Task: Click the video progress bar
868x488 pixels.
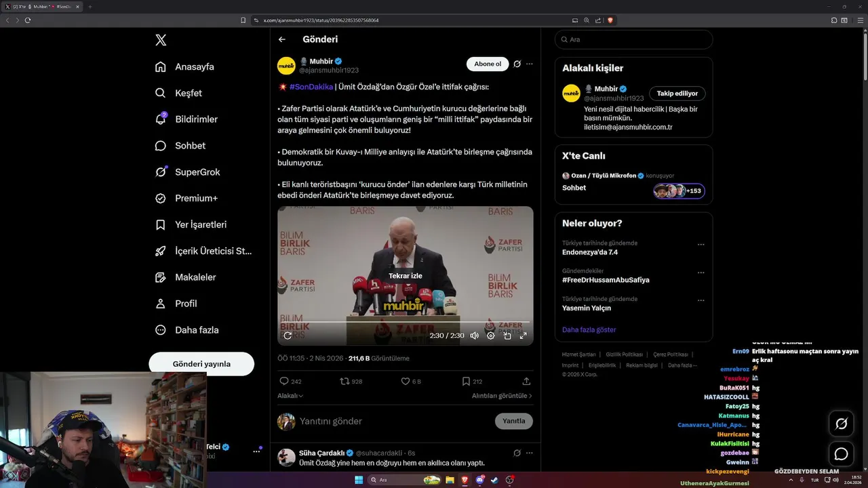Action: (x=406, y=322)
